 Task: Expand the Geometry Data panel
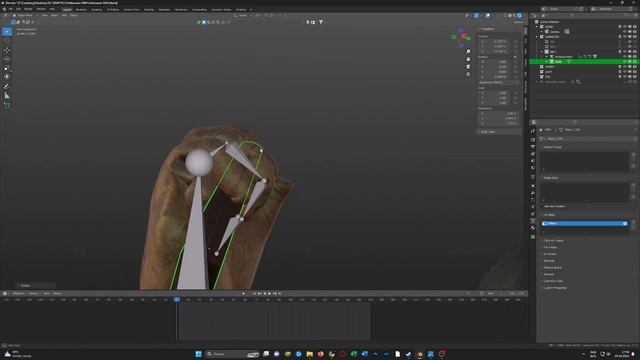click(x=553, y=281)
